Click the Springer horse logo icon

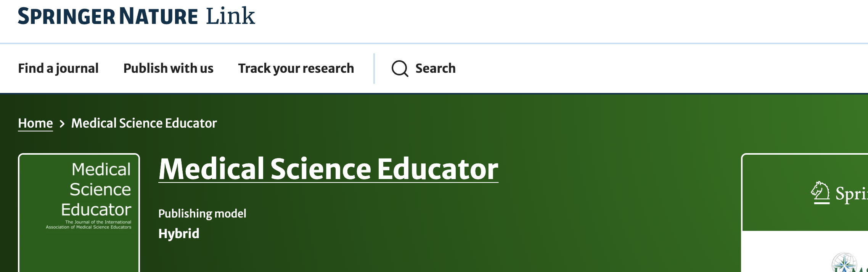click(x=820, y=193)
